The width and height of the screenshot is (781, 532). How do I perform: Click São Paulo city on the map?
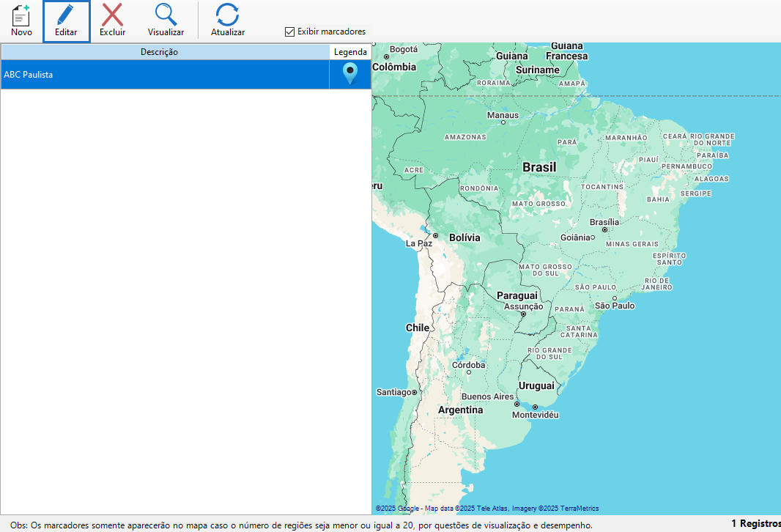point(614,305)
